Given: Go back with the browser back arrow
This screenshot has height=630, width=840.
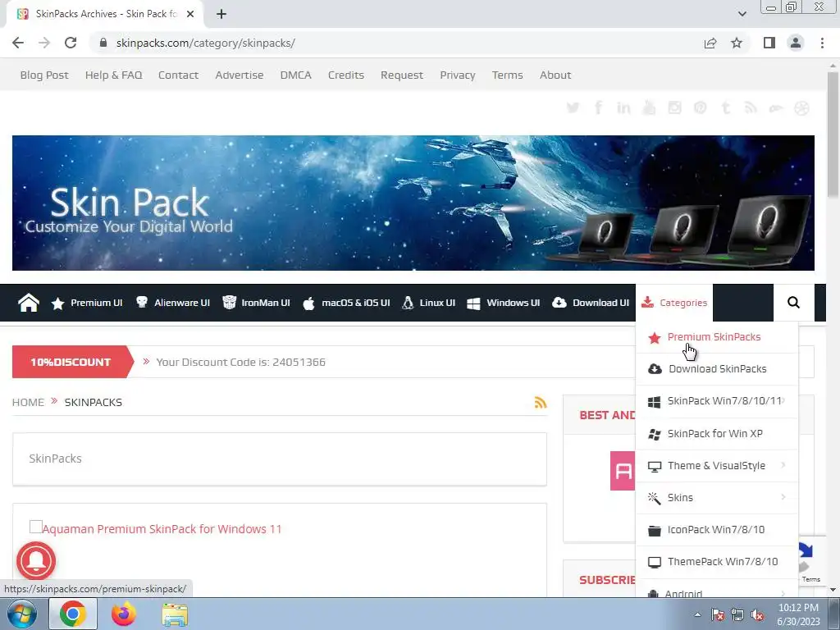Looking at the screenshot, I should coord(18,43).
